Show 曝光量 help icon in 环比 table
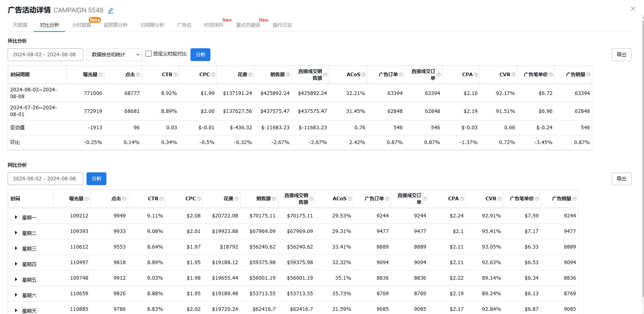This screenshot has height=314, width=644. pos(100,75)
